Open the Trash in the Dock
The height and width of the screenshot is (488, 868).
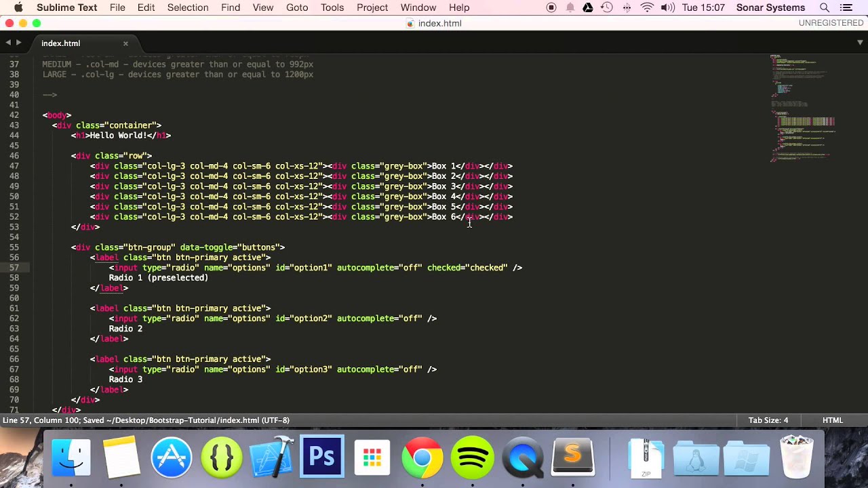pos(797,457)
